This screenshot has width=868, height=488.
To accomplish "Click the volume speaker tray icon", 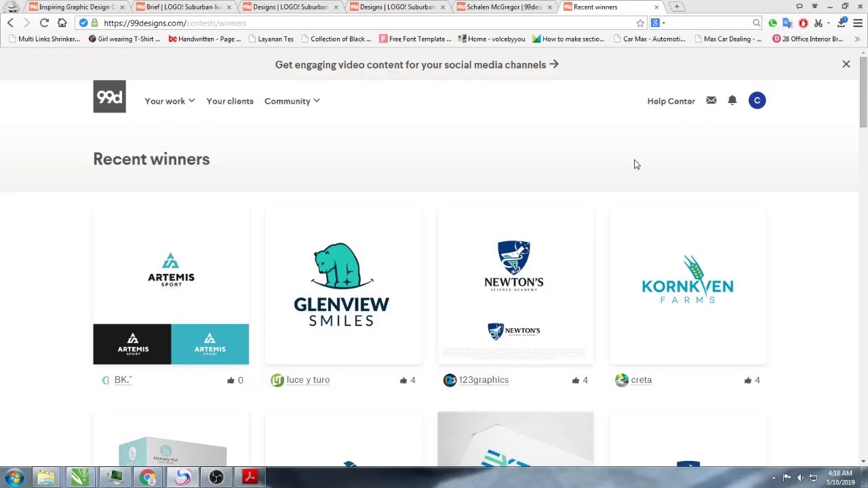I will pos(800,478).
